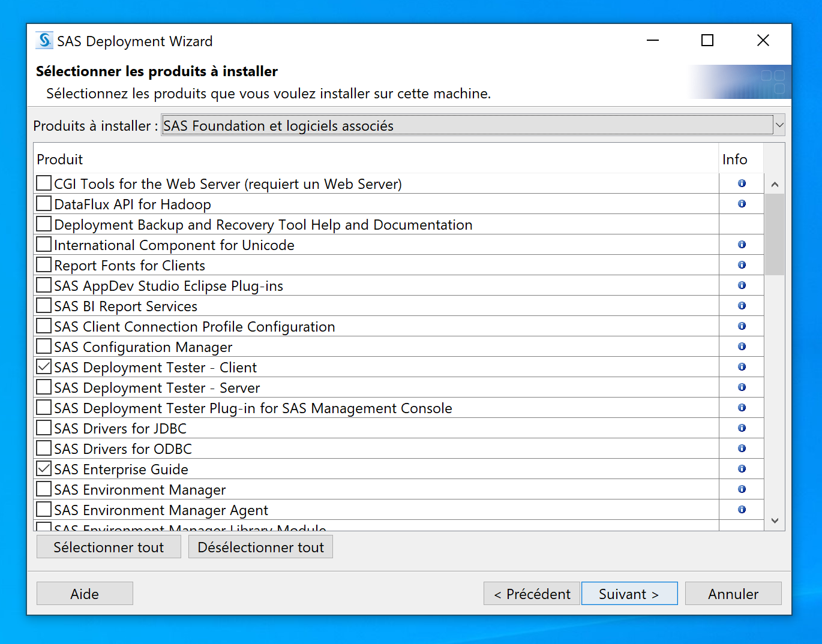Click the scroll down arrow of product list
The image size is (822, 644).
(775, 520)
